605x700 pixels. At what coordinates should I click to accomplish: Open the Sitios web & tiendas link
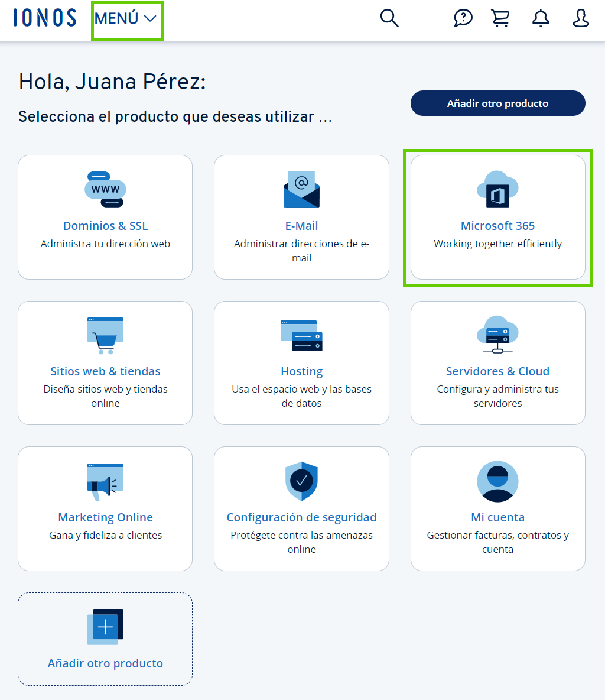pyautogui.click(x=105, y=371)
